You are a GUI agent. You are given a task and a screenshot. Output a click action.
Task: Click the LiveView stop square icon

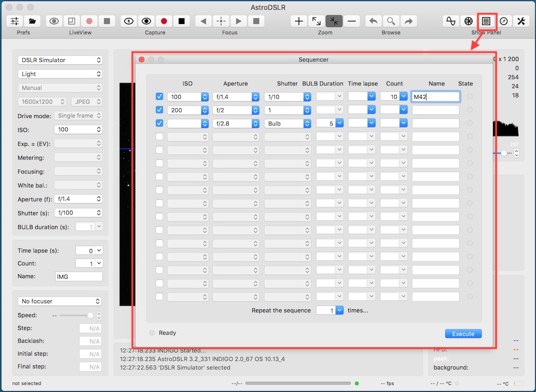pos(107,21)
